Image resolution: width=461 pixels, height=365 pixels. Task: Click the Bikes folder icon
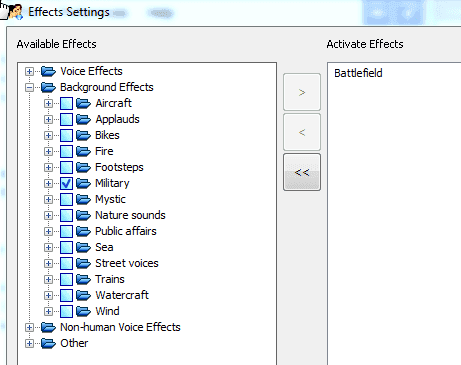83,135
